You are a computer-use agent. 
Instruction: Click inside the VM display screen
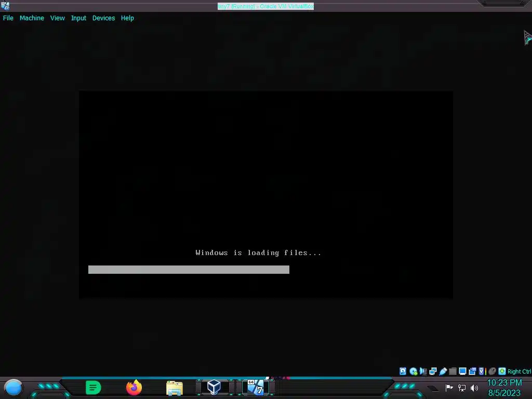266,195
